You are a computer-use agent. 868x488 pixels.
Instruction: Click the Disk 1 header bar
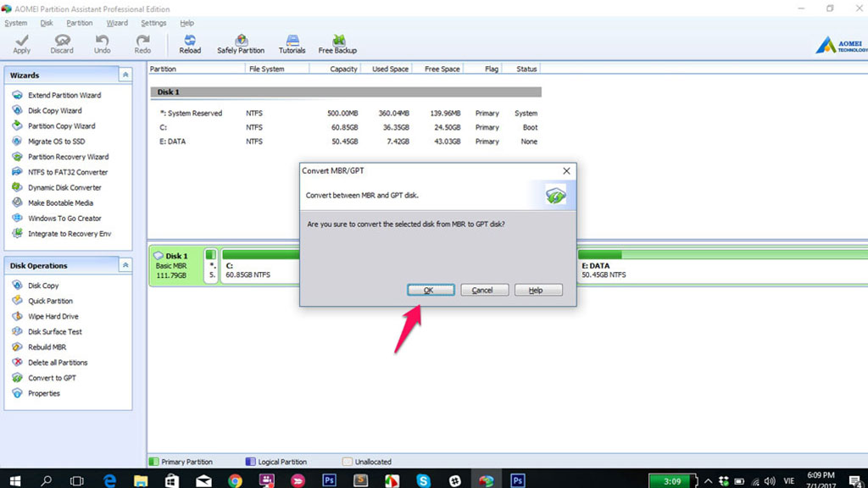(x=346, y=91)
